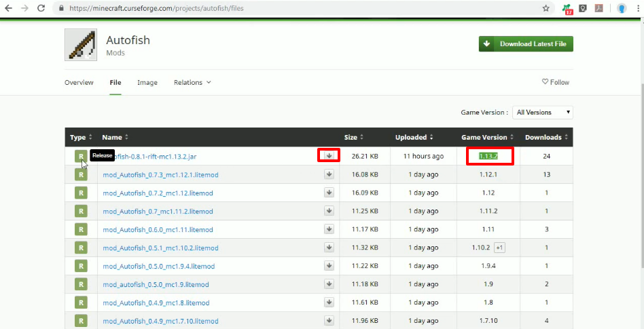Open mod_Autofish_0.7.3_mc1.12.1.litemod link
This screenshot has width=644, height=329.
(160, 175)
